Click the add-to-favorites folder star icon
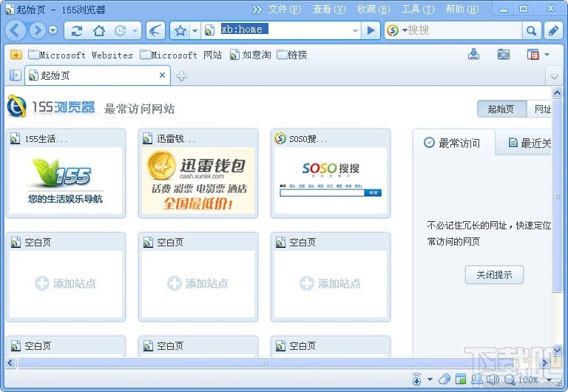This screenshot has width=568, height=392. 16,55
